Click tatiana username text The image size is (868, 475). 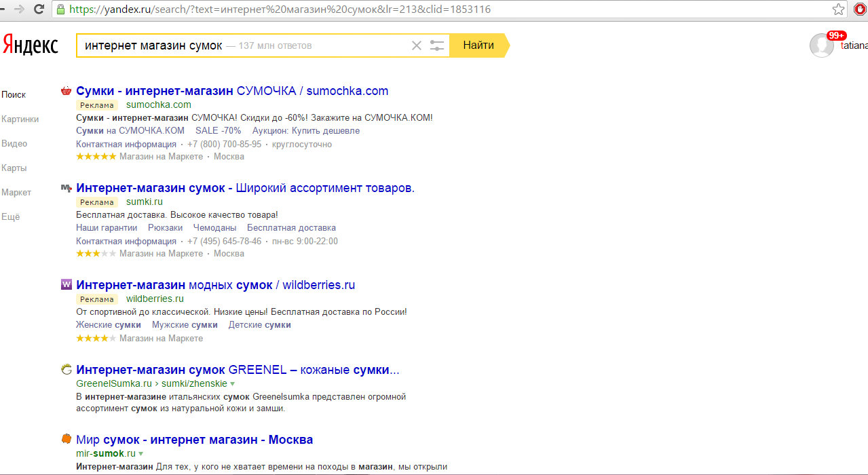pyautogui.click(x=854, y=45)
